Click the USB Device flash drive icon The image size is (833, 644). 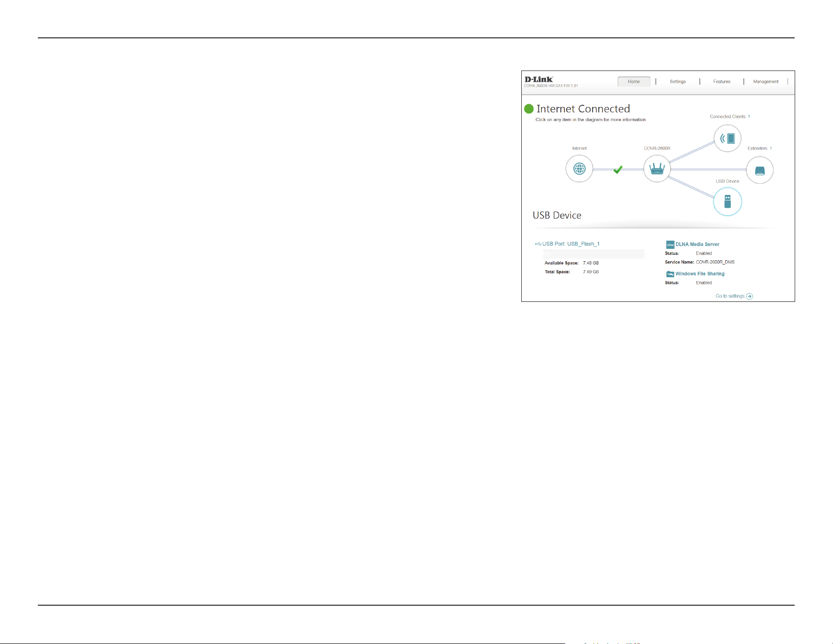(x=728, y=202)
